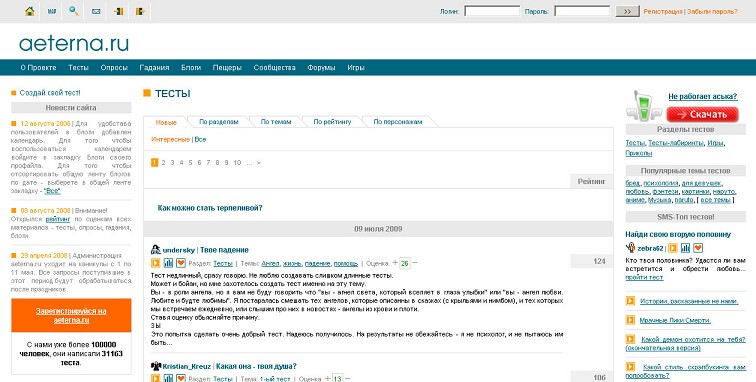The image size is (756, 382).
Task: Favorite zebra62's test with heart icon
Action: click(x=698, y=248)
